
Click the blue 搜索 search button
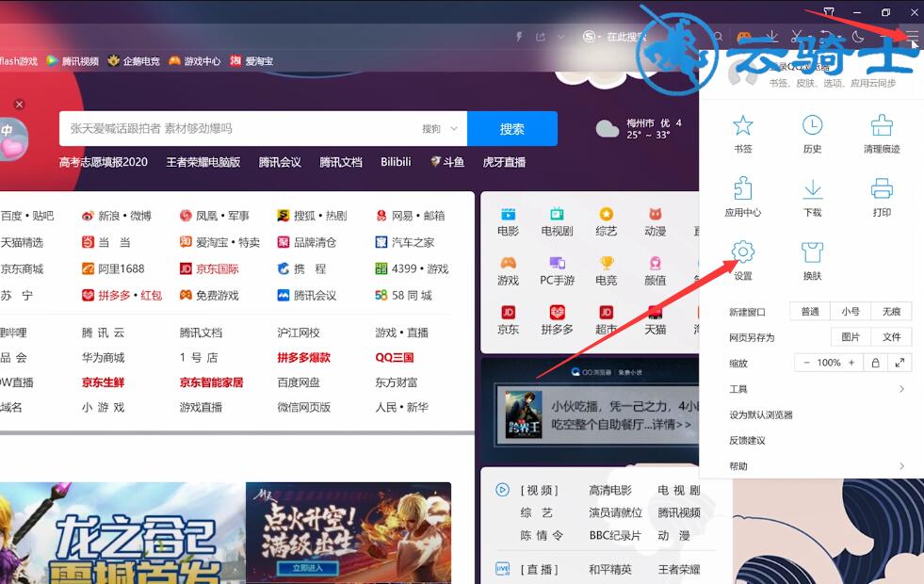[512, 128]
